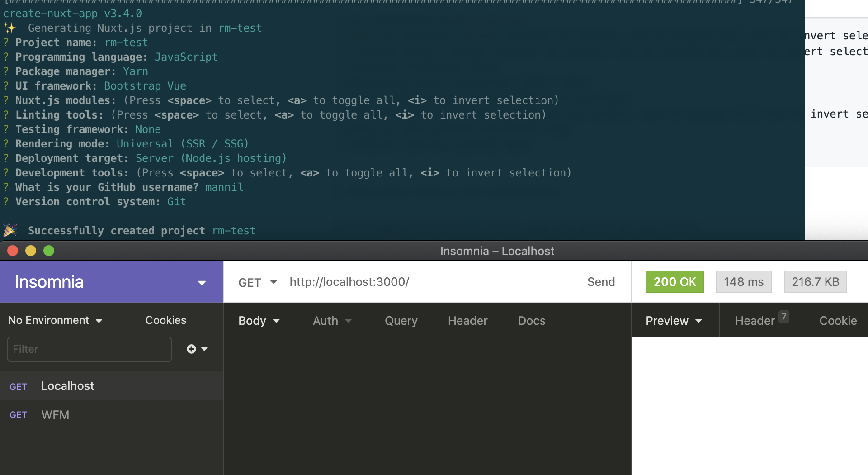The height and width of the screenshot is (475, 868).
Task: Click the 'Yarn' package manager text
Action: click(136, 71)
